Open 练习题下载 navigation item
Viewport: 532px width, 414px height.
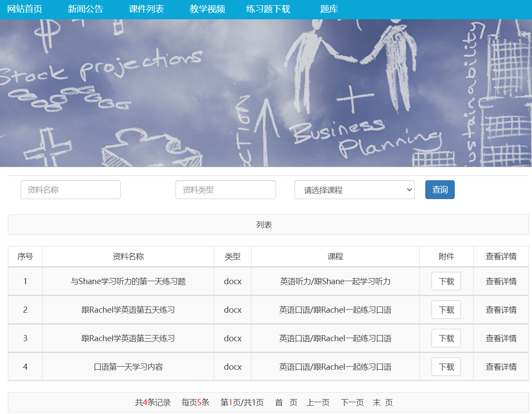[268, 9]
